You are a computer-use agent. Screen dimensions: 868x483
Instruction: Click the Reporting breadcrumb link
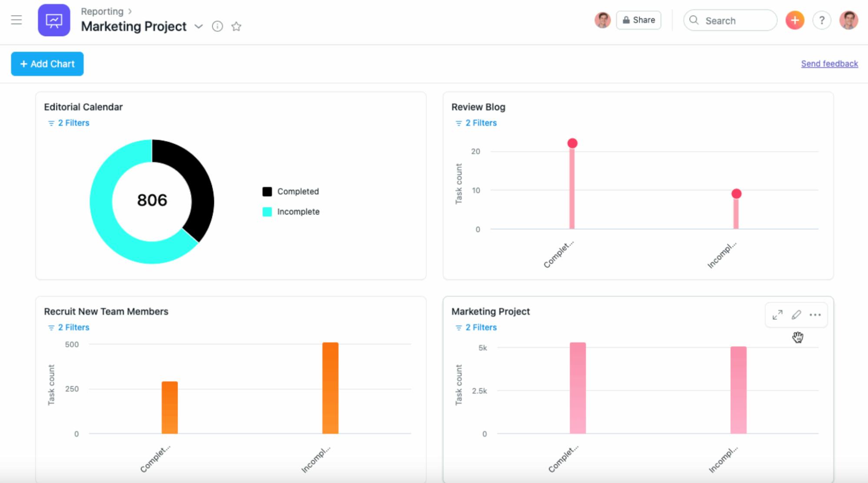(x=101, y=11)
